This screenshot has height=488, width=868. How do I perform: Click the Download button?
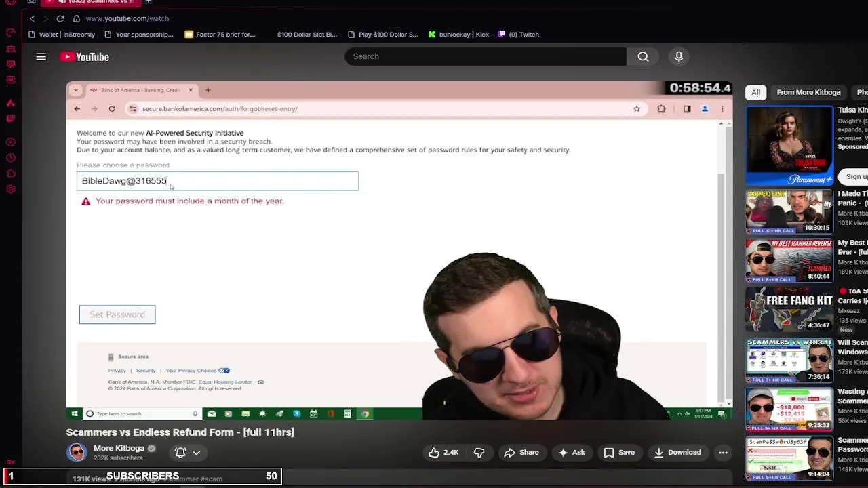677,452
